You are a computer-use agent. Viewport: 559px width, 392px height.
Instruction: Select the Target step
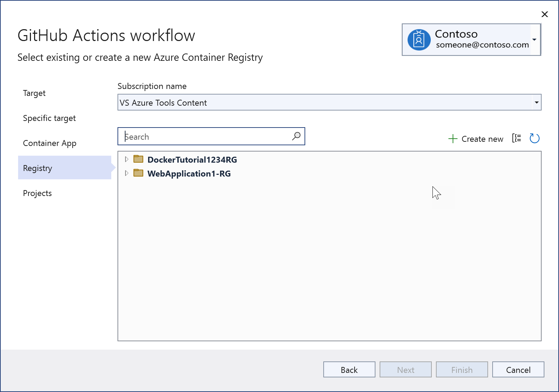34,93
